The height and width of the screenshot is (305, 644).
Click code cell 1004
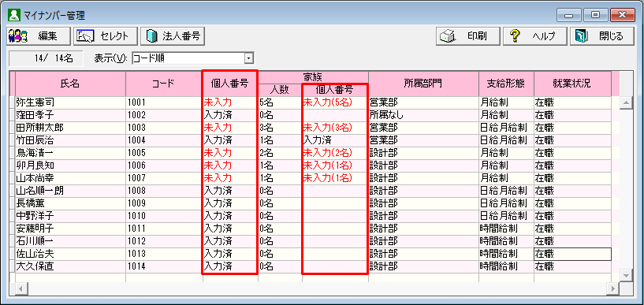pyautogui.click(x=164, y=140)
